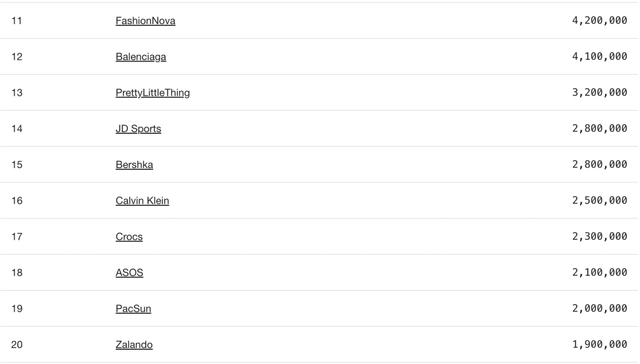Open the Zalando link
The image size is (640, 364).
[x=134, y=345]
